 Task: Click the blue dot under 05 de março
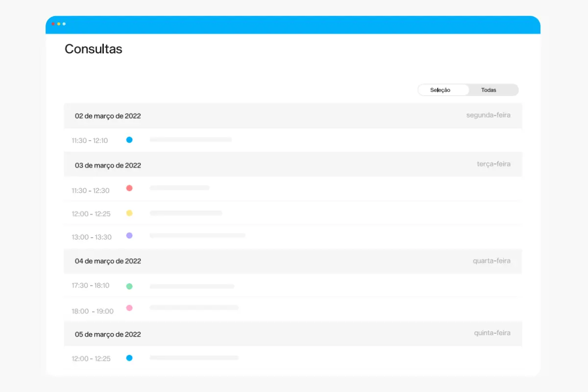click(x=129, y=358)
